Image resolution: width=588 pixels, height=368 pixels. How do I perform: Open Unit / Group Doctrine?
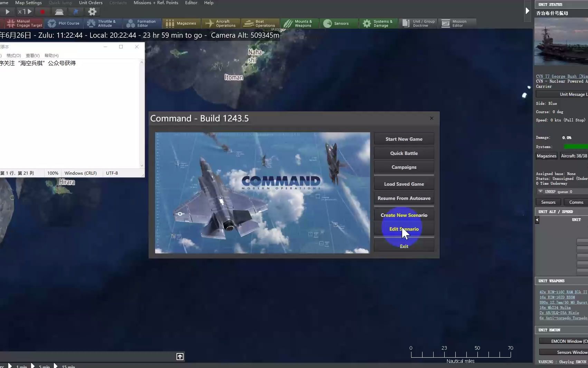pos(418,24)
